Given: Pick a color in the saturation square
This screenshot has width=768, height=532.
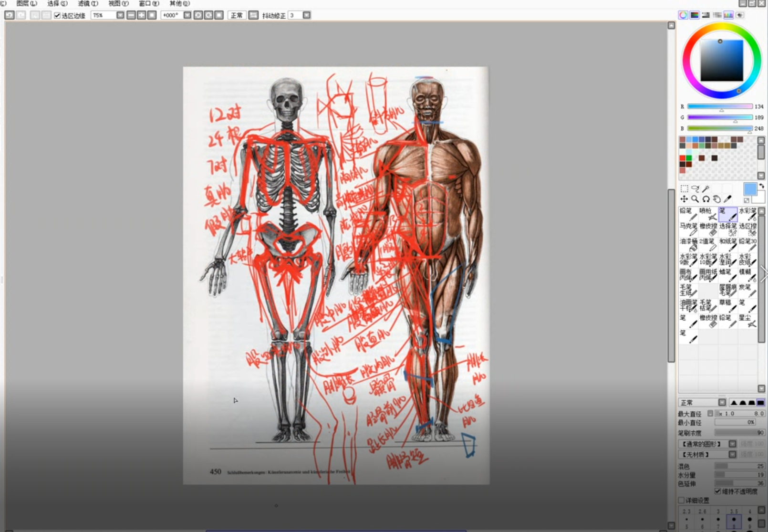Looking at the screenshot, I should (722, 60).
